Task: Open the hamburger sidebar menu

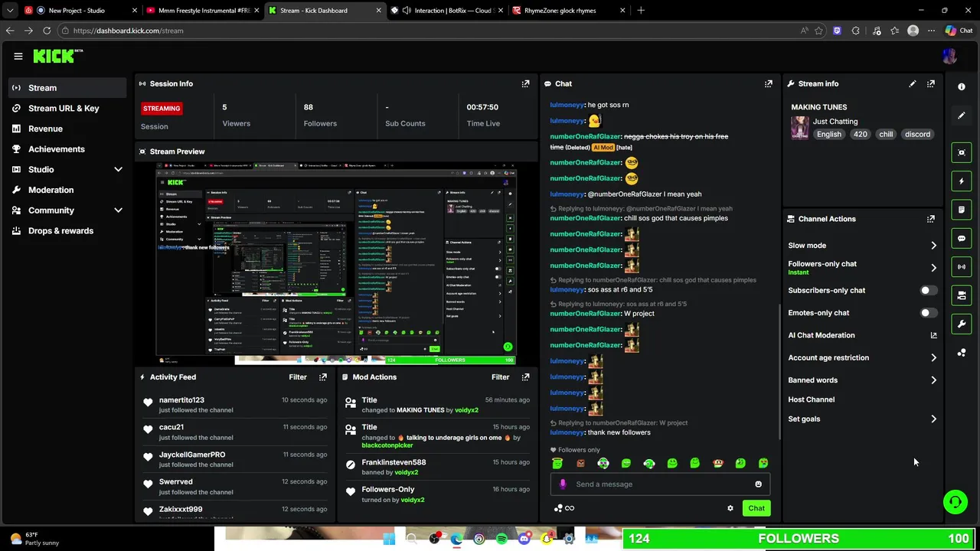Action: click(18, 56)
